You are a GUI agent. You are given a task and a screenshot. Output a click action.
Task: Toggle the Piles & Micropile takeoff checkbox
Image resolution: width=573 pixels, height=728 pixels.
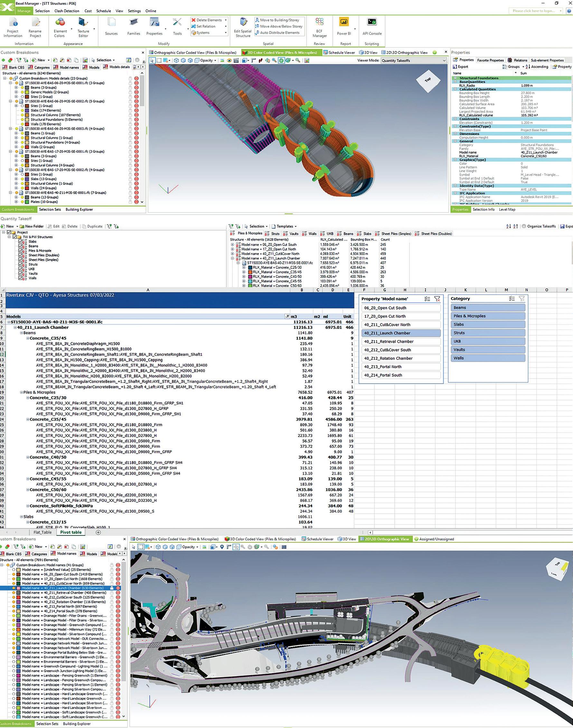point(21,250)
